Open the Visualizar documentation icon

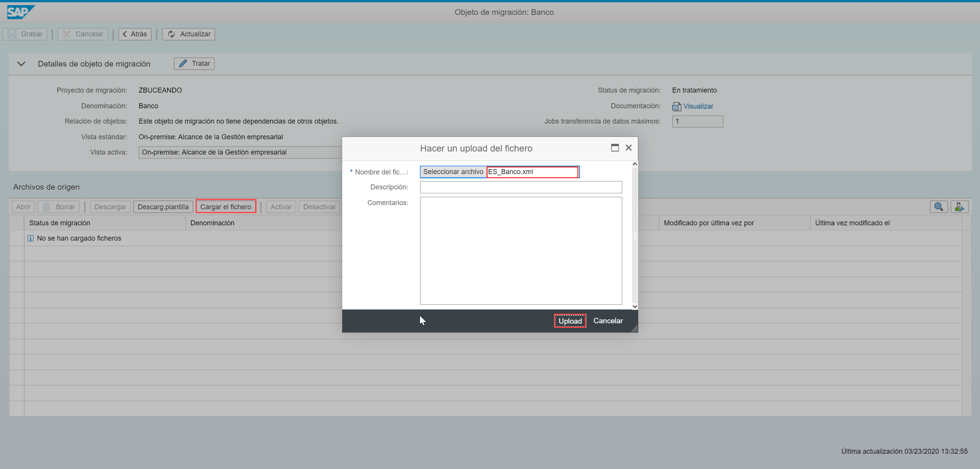(x=676, y=106)
